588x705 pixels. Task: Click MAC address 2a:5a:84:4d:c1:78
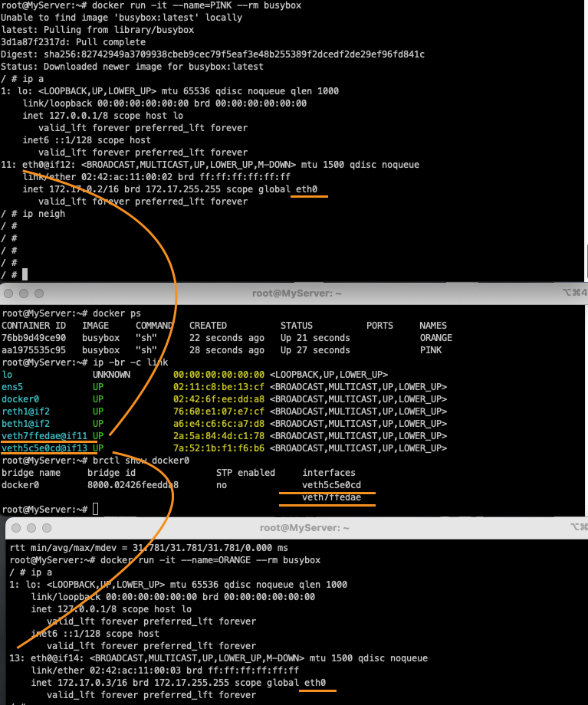(x=218, y=436)
